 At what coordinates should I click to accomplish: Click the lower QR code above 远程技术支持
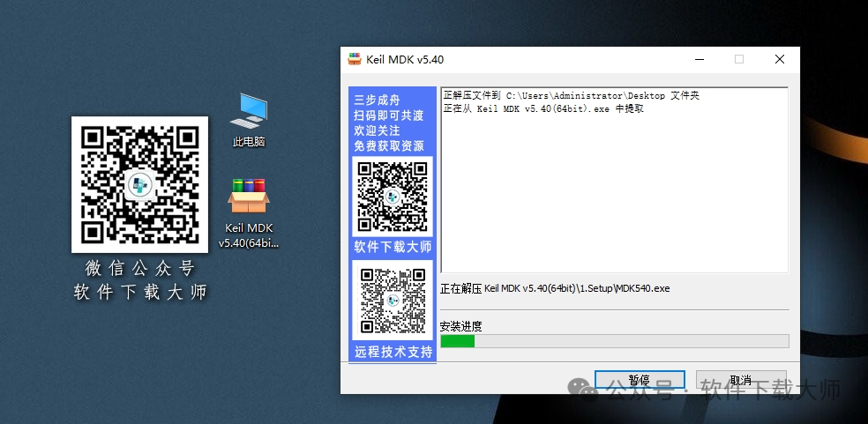click(393, 300)
